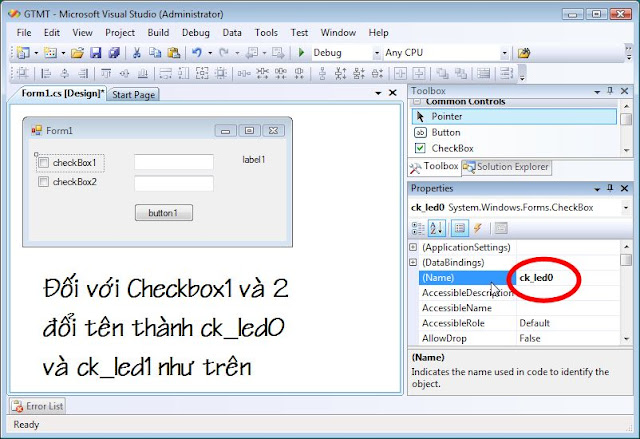640x439 pixels.
Task: Sort properties alphabetically
Action: coord(436,228)
